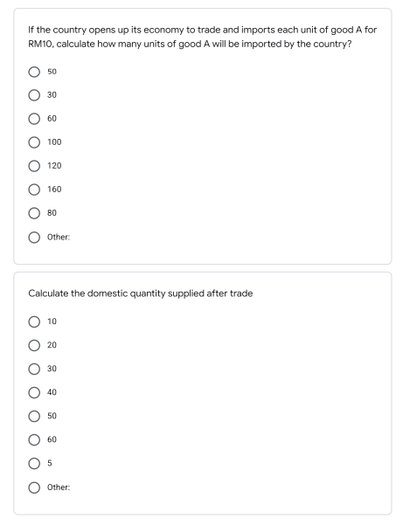Click the Other label in supply question

point(59,487)
